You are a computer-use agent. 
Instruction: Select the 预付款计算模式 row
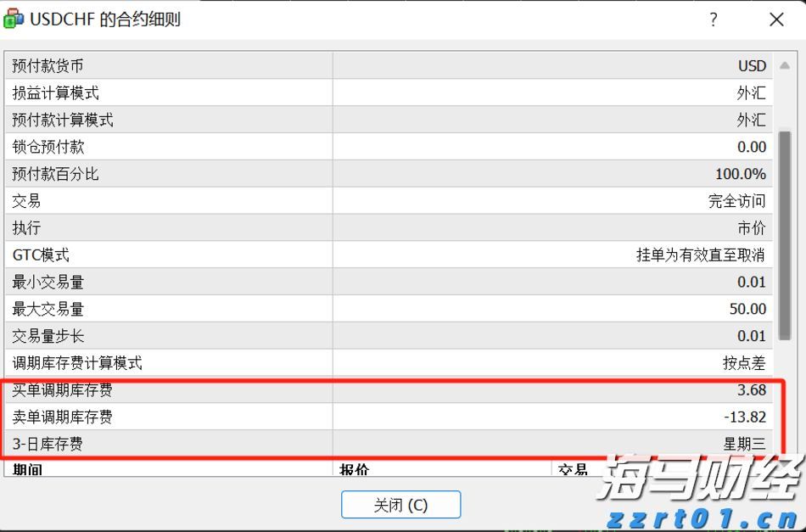click(399, 120)
